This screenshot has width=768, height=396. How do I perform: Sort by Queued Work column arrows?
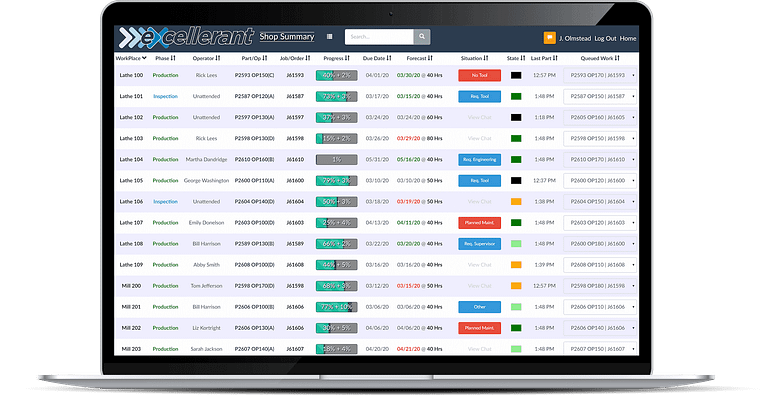point(617,58)
